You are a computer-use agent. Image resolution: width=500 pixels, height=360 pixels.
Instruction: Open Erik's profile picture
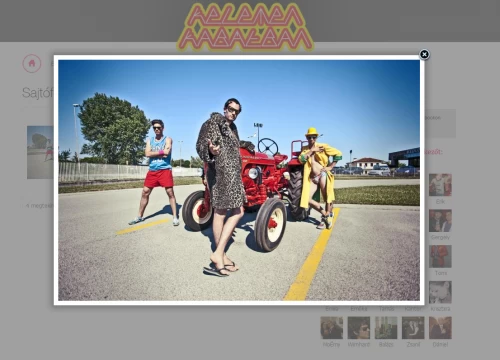440,185
